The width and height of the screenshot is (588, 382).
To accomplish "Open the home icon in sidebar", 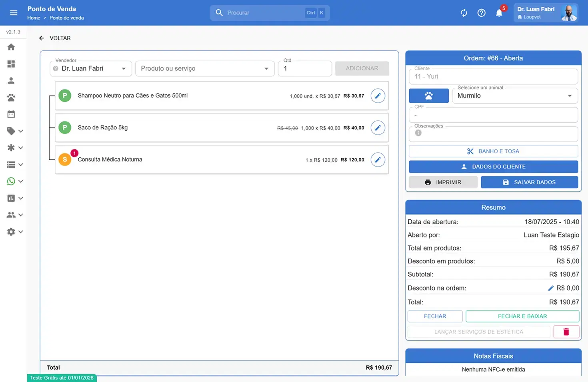I will (x=11, y=47).
